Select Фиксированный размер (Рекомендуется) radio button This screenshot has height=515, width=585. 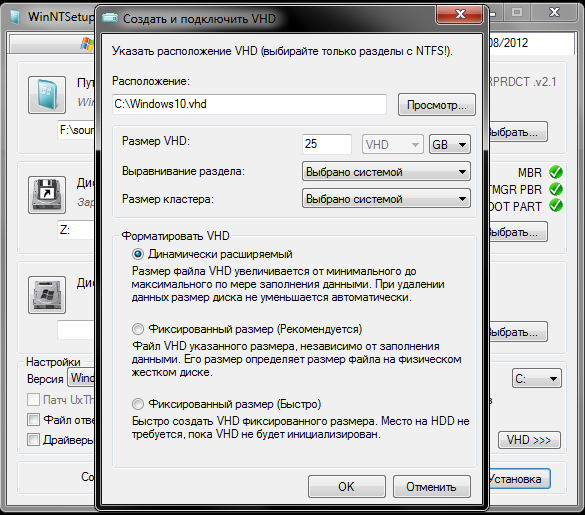[x=138, y=329]
